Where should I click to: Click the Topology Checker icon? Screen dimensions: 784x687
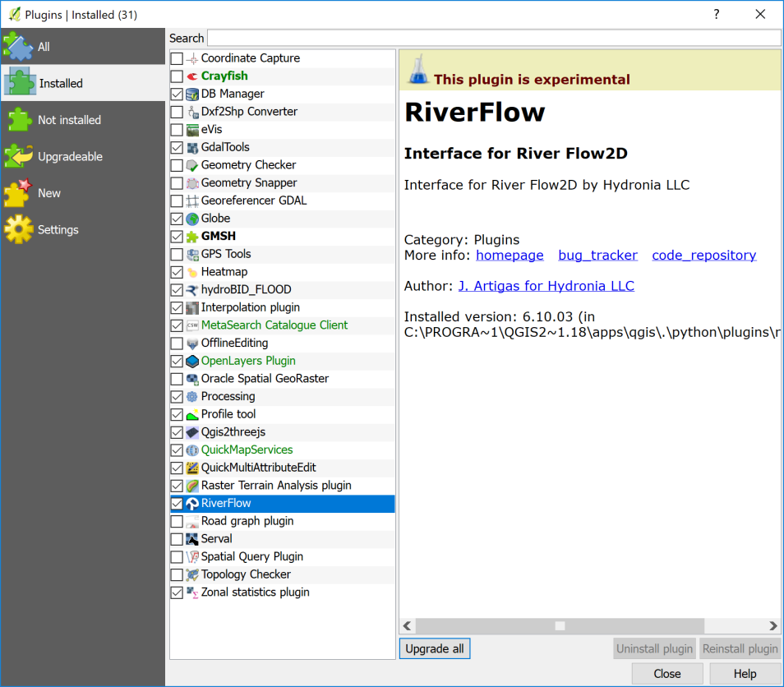pyautogui.click(x=192, y=574)
